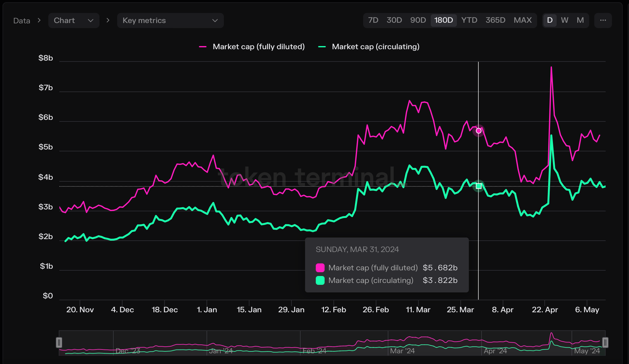The width and height of the screenshot is (629, 364).
Task: Expand the Key metrics dropdown
Action: (x=171, y=21)
